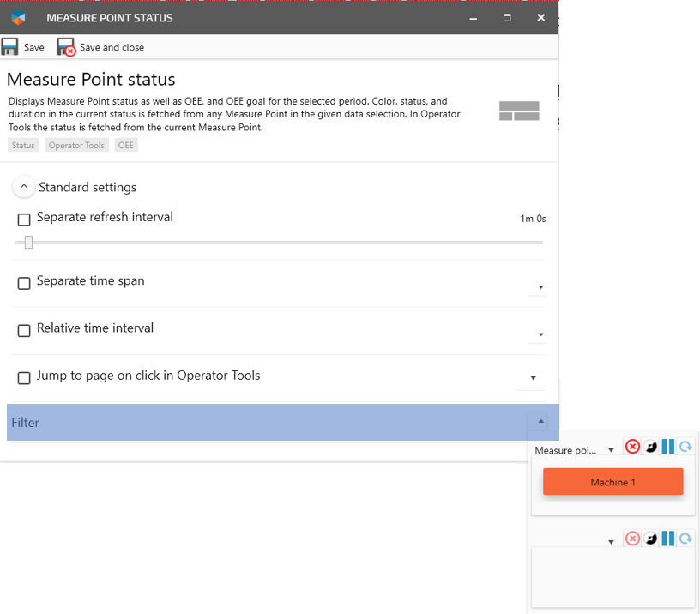Expand the Filter section

point(540,421)
